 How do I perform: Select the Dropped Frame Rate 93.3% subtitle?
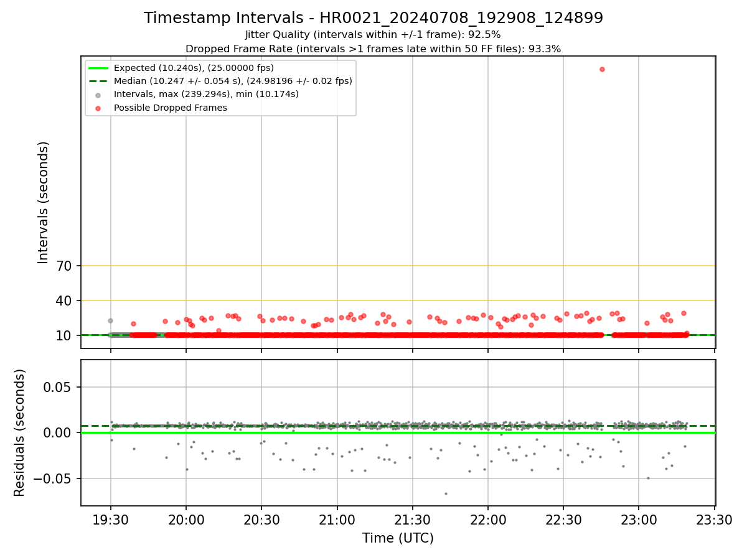(373, 49)
